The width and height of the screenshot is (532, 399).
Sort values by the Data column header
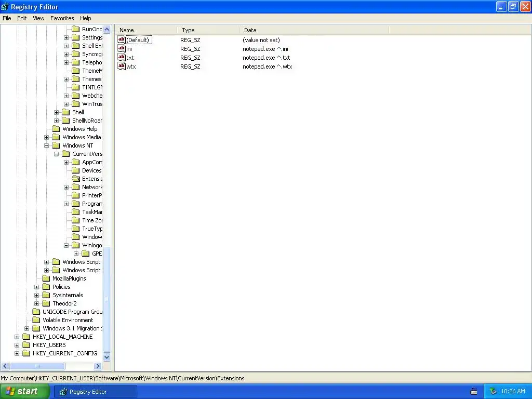314,30
